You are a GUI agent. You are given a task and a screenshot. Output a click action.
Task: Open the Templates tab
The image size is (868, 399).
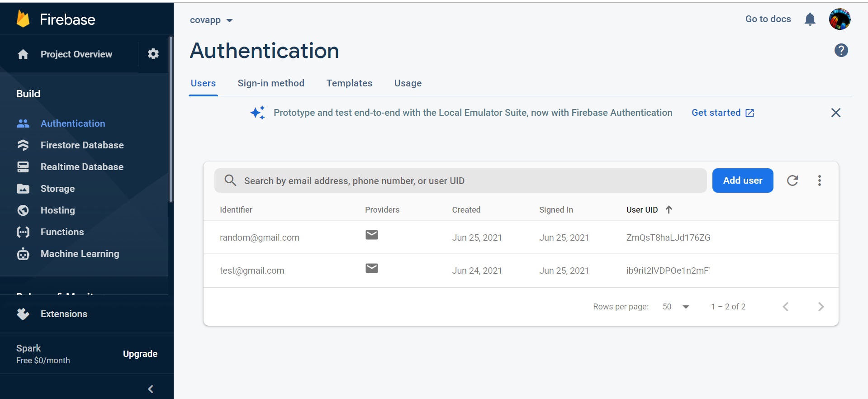(349, 83)
